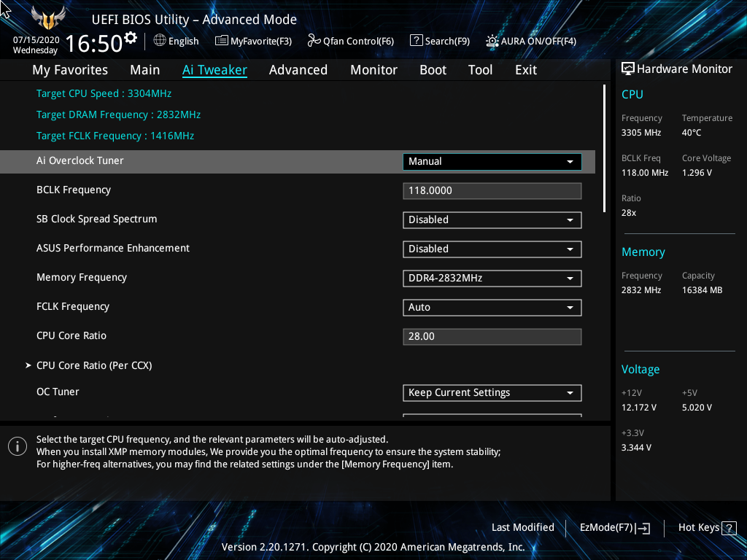Click Memory frequency value 2832 MHz

pos(640,290)
